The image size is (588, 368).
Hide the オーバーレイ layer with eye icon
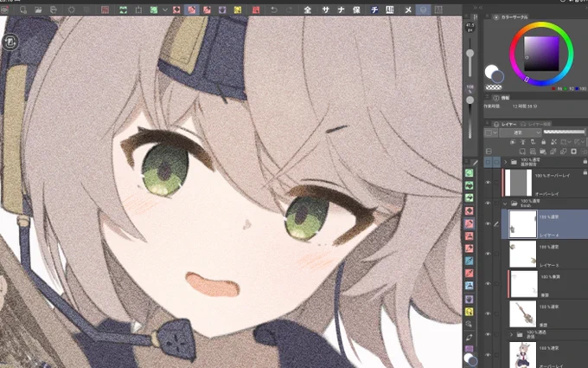tap(488, 182)
